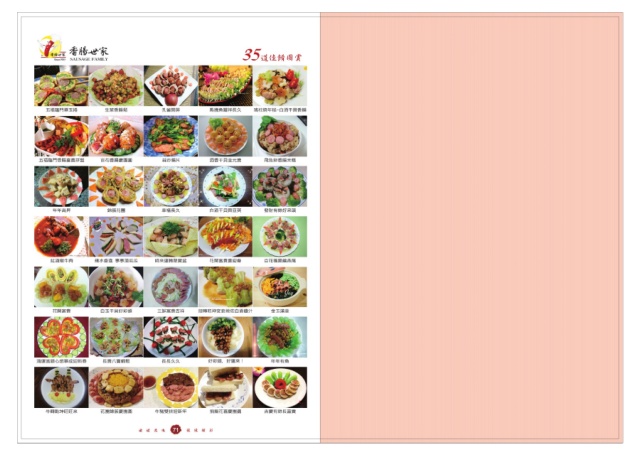The height and width of the screenshot is (455, 640).
Task: Select the broccoli ring with sausage dish photo
Action: [280, 186]
